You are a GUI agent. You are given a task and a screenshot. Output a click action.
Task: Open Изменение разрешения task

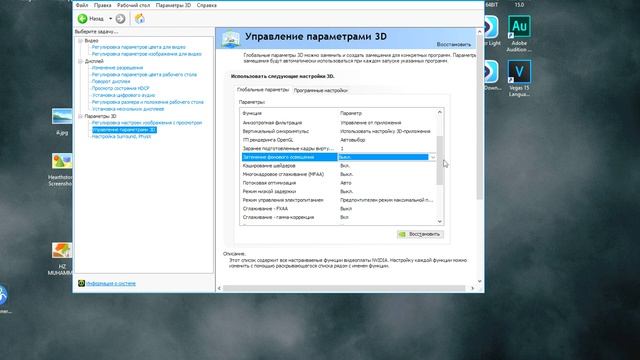[117, 68]
